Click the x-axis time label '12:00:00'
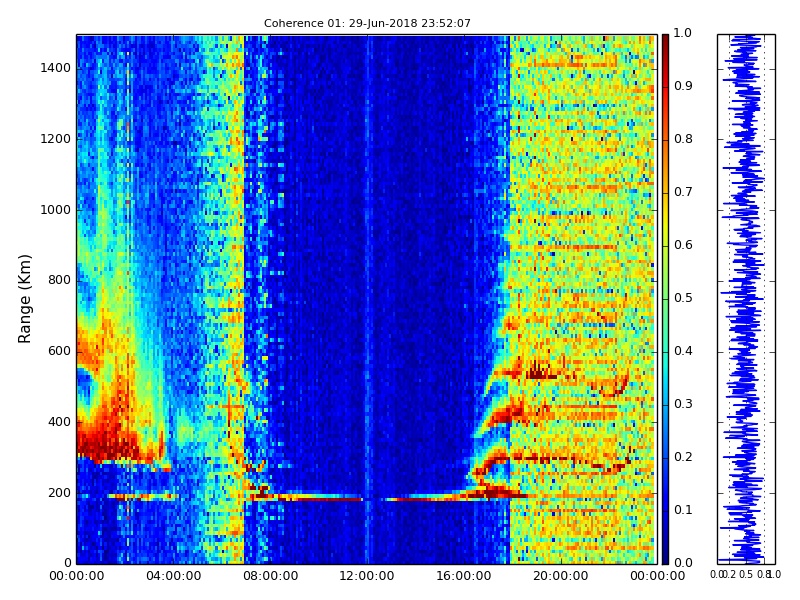 367,576
